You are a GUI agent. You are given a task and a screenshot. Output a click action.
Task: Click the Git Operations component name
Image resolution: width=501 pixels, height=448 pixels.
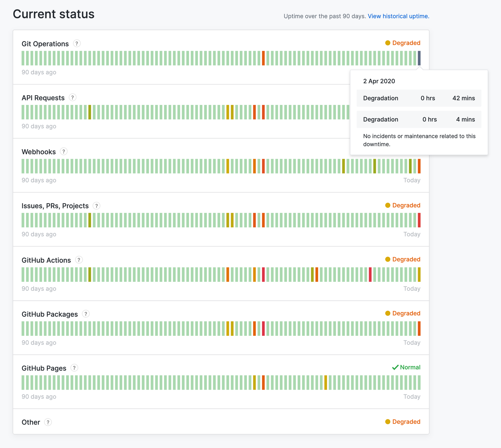45,44
